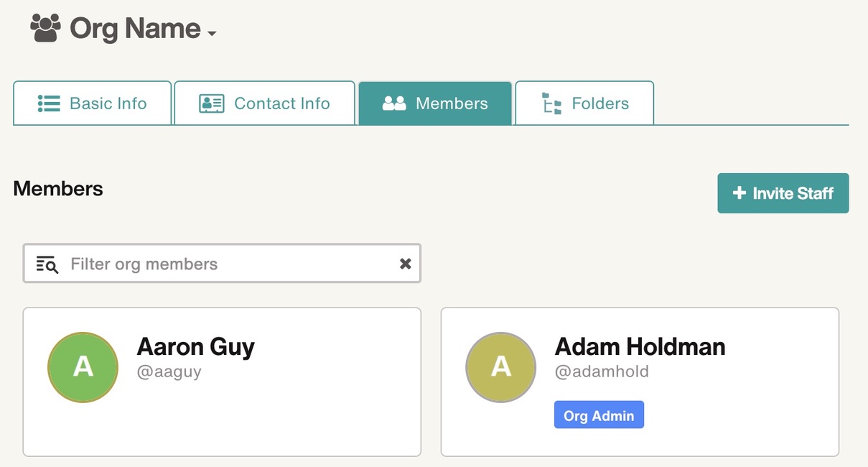Click the Org Admin badge
The width and height of the screenshot is (868, 467).
click(x=599, y=415)
